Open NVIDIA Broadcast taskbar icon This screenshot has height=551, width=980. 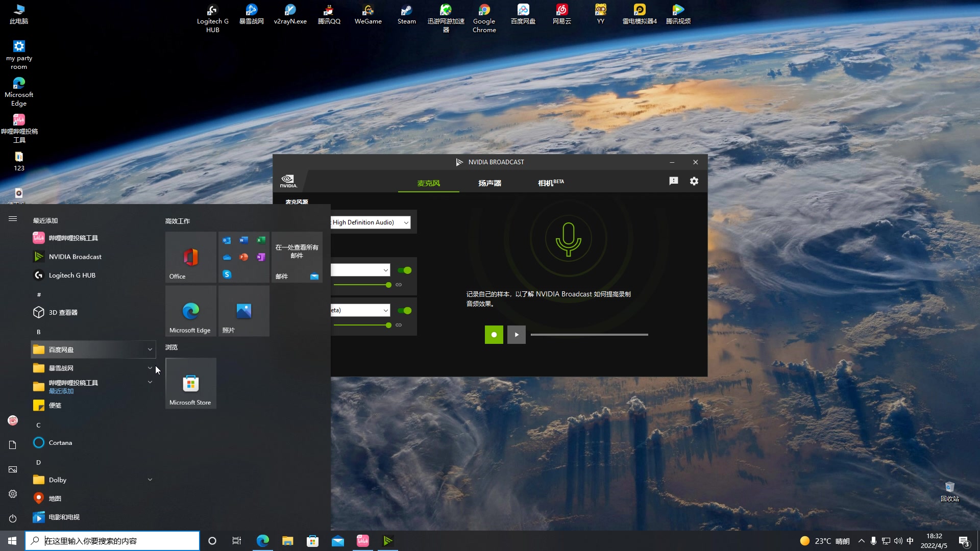(388, 541)
